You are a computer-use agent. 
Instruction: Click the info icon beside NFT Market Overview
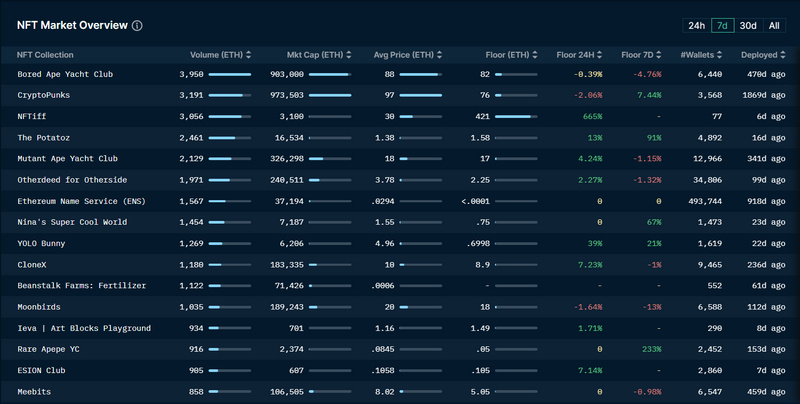pos(137,26)
